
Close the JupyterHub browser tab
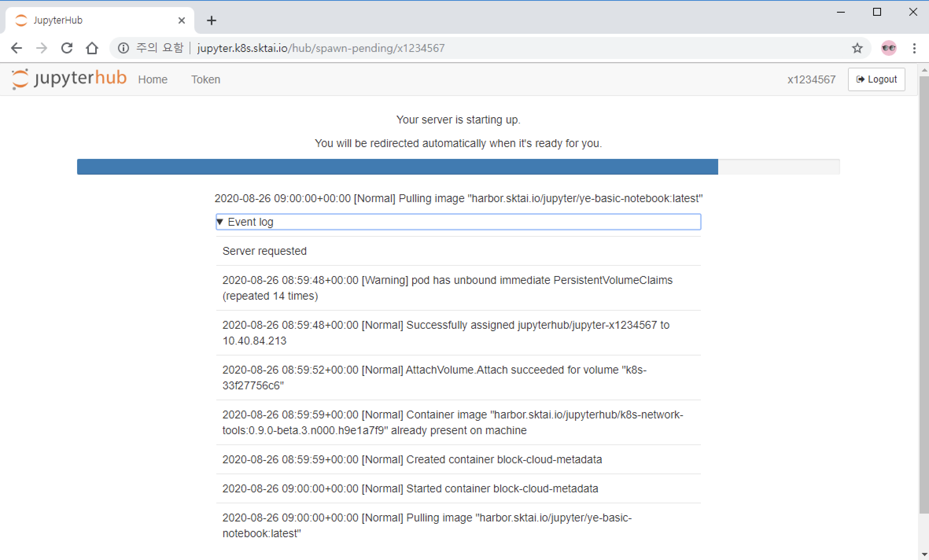(x=181, y=20)
